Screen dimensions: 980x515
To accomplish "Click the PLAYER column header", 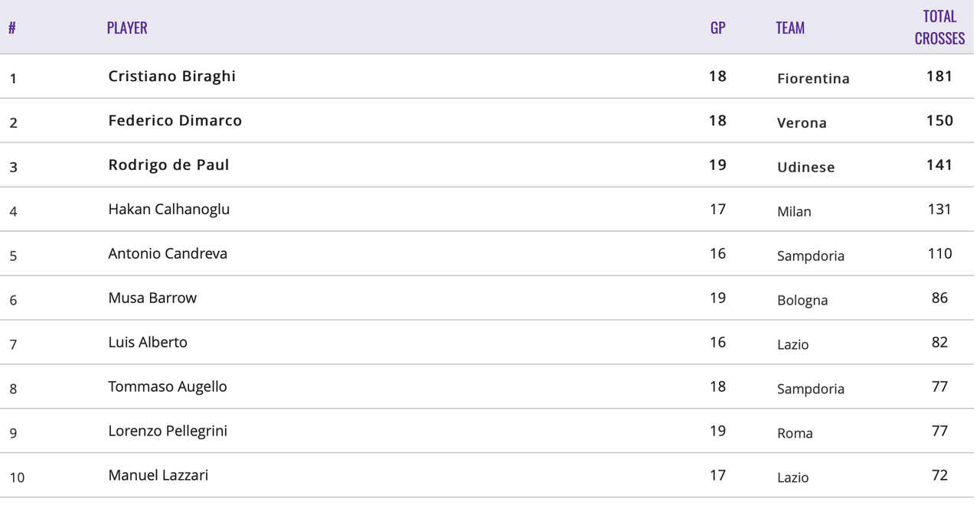I will coord(127,28).
